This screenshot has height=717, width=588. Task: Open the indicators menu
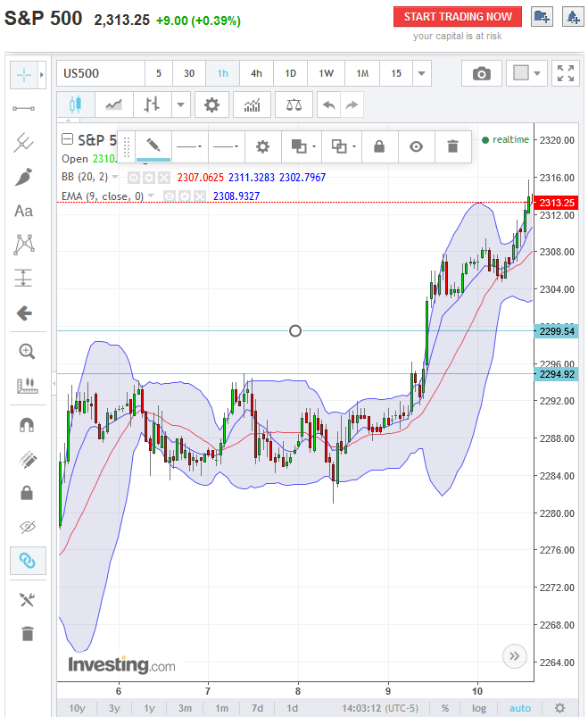point(253,104)
